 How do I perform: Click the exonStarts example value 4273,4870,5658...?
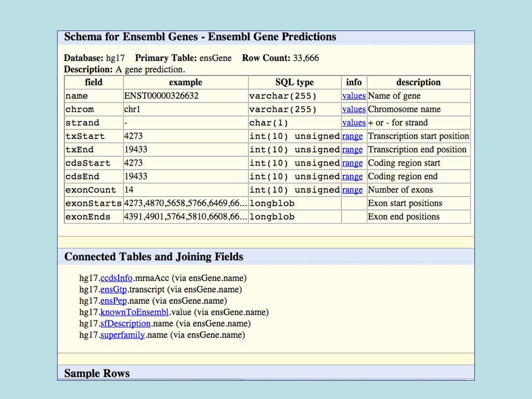point(186,203)
